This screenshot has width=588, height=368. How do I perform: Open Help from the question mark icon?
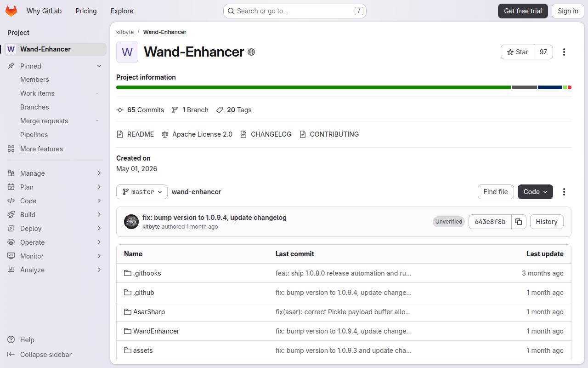11,340
